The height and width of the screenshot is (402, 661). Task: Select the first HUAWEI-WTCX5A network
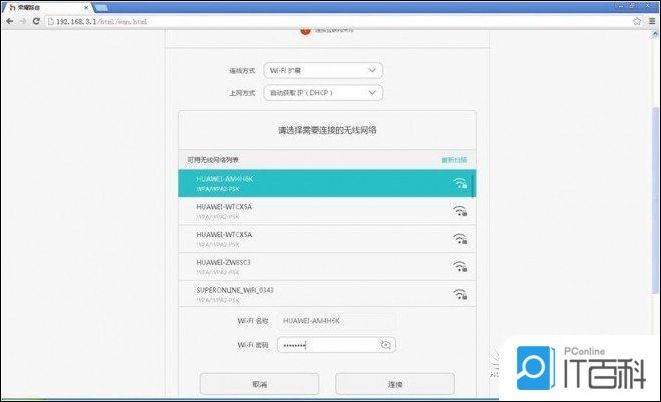tap(327, 211)
